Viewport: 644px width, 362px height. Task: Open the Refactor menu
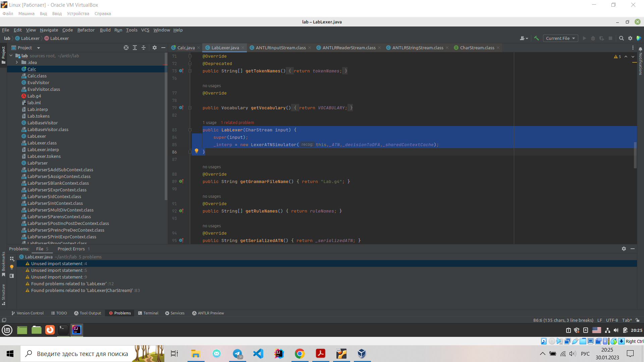86,30
